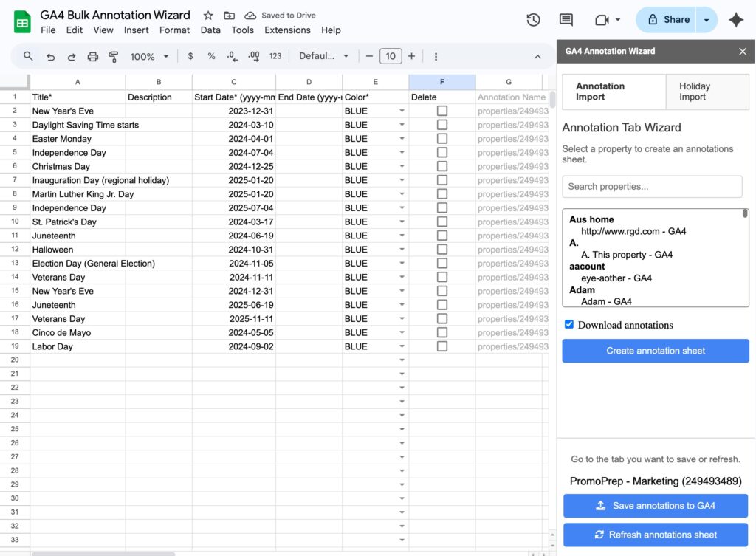Format cells as percent
Screen dimensions: 756x556
point(211,56)
